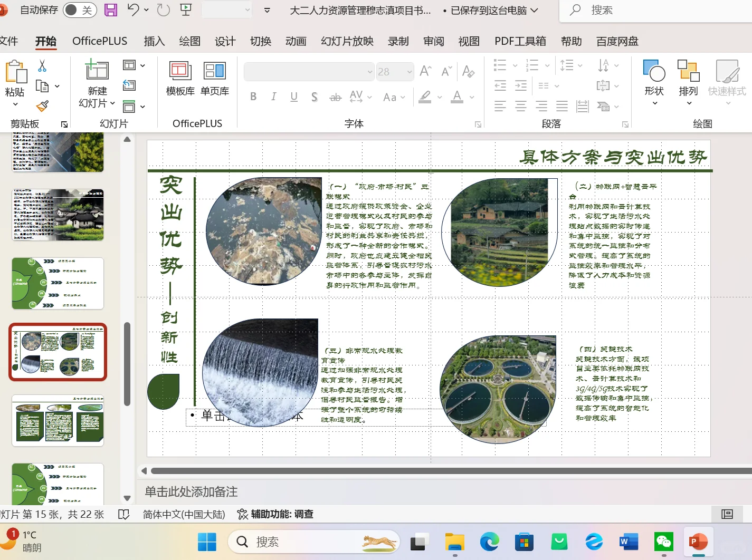This screenshot has width=752, height=560.
Task: Click 单击此处添加备注 notes area
Action: (191, 491)
